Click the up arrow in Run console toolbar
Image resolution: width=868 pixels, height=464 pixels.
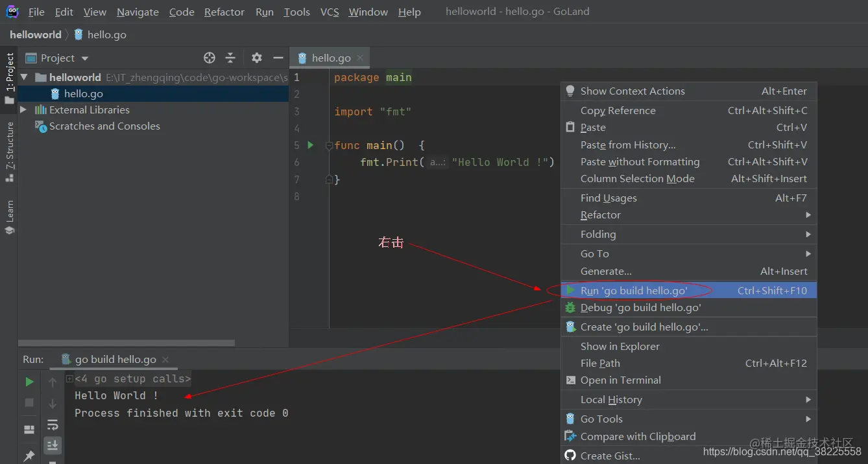coord(53,382)
